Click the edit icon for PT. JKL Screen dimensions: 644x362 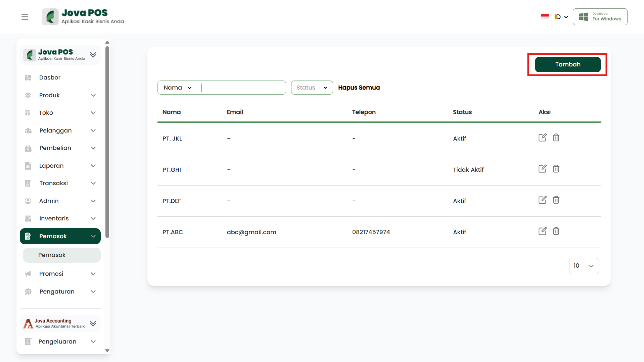point(542,138)
